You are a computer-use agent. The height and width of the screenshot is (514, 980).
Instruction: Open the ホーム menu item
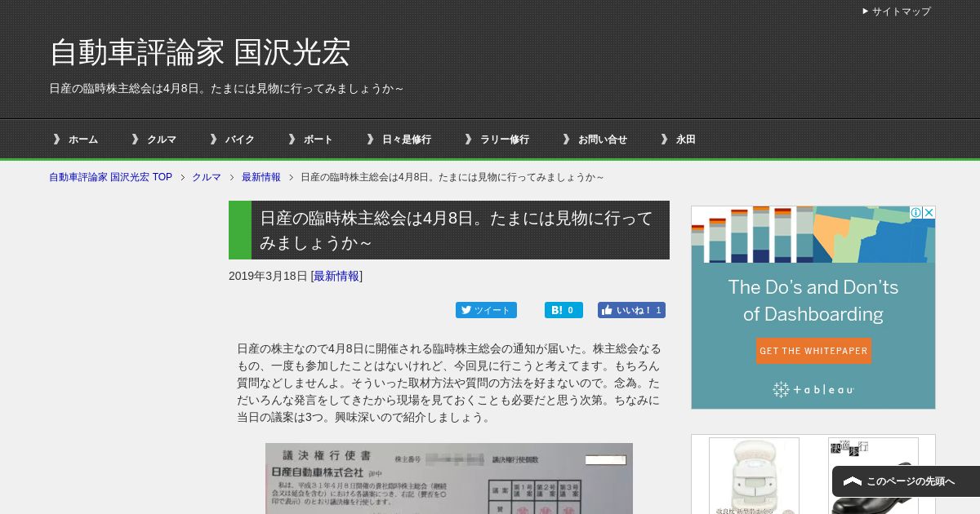(83, 140)
